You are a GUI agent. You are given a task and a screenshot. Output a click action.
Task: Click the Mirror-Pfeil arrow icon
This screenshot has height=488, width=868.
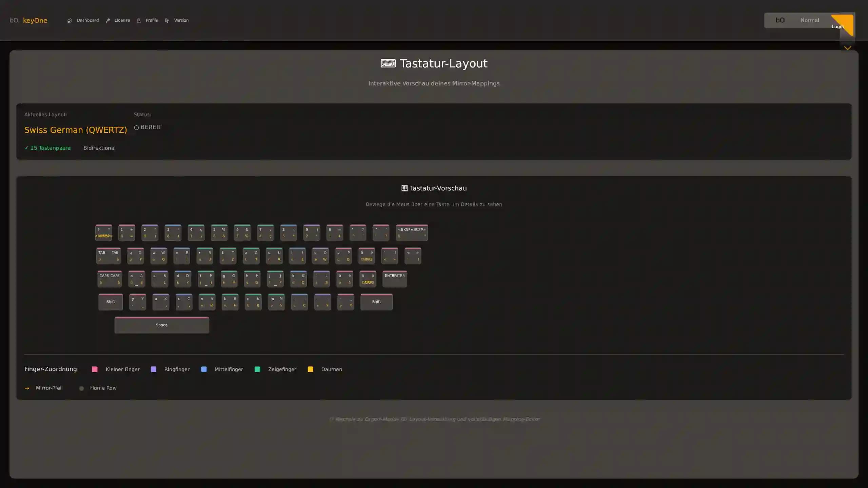27,388
